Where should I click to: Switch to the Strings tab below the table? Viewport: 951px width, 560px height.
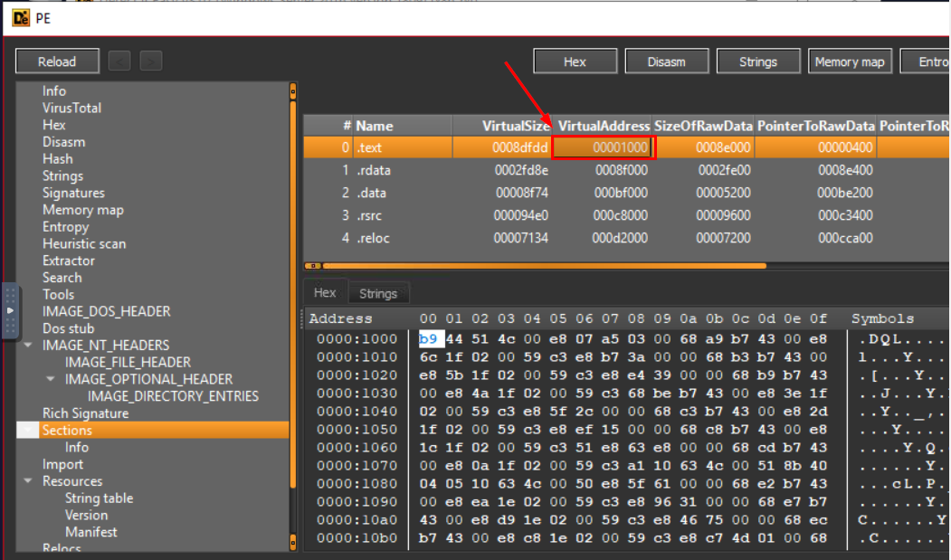click(377, 293)
